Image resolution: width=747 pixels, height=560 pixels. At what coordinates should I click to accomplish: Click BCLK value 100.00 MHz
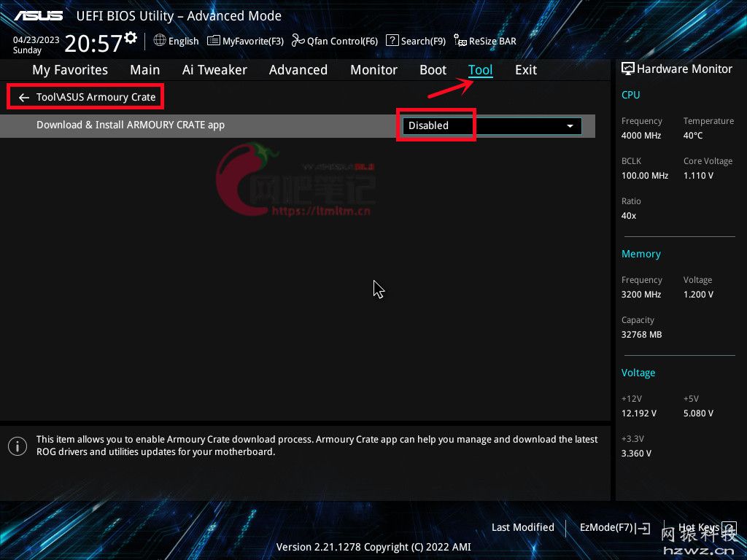tap(645, 176)
